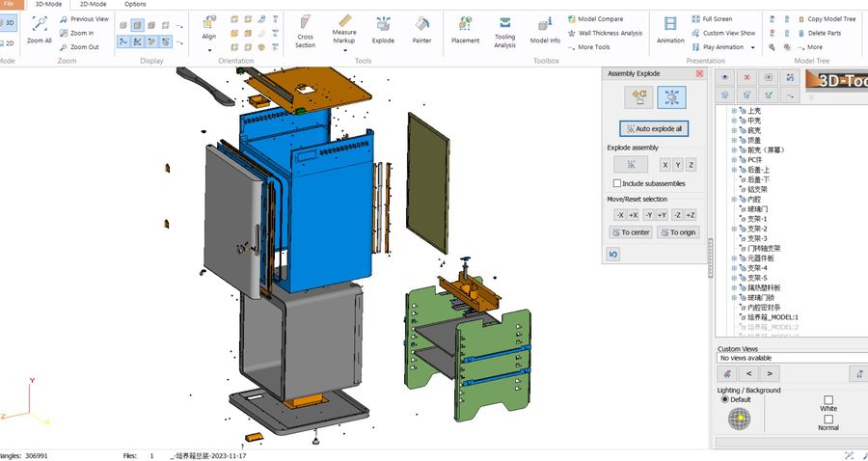Open Custom View Show
The width and height of the screenshot is (868, 461).
723,33
